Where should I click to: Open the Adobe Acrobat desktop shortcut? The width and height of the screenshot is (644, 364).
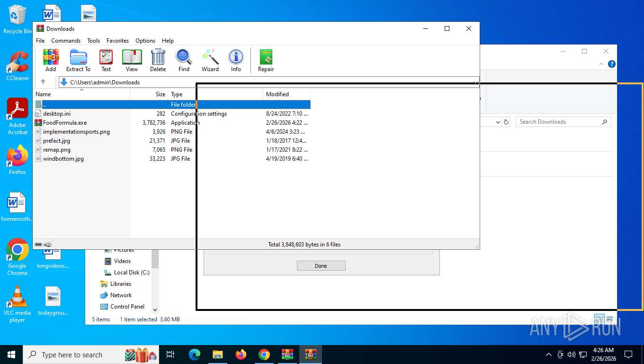tap(18, 117)
